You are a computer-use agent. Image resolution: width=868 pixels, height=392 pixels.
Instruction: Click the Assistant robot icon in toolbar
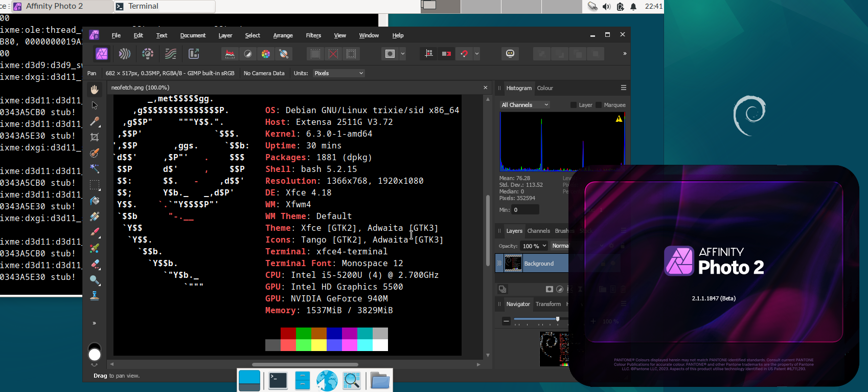tap(510, 54)
